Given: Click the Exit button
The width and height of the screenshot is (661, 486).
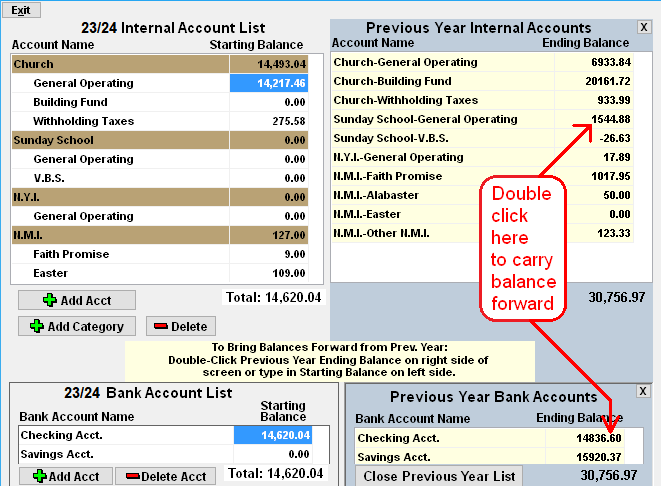Looking at the screenshot, I should click(20, 9).
